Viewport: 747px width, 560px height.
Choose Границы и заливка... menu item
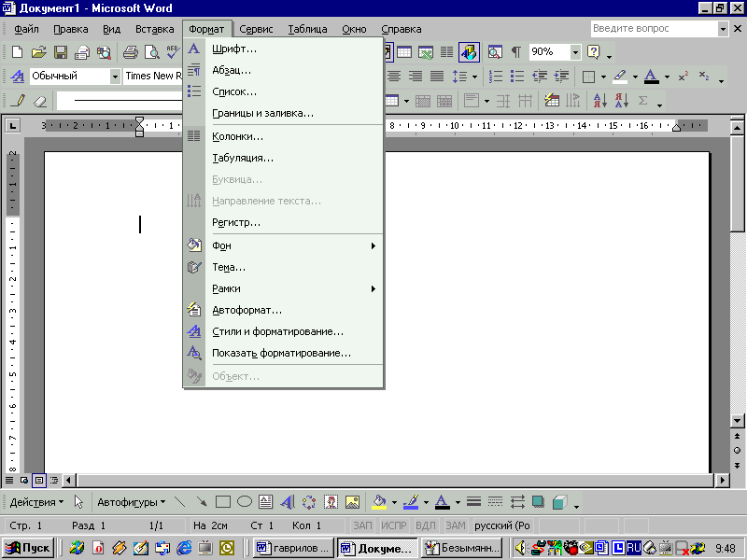(294, 113)
